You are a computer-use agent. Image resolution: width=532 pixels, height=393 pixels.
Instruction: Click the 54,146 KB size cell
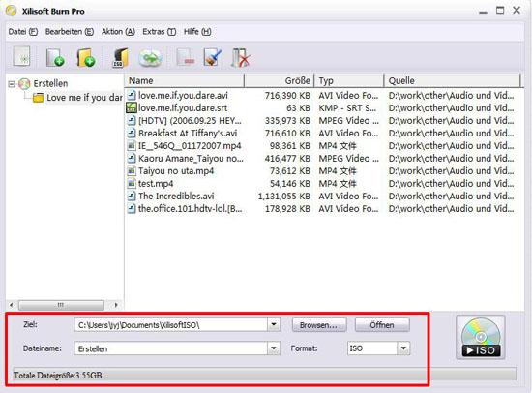(x=290, y=184)
